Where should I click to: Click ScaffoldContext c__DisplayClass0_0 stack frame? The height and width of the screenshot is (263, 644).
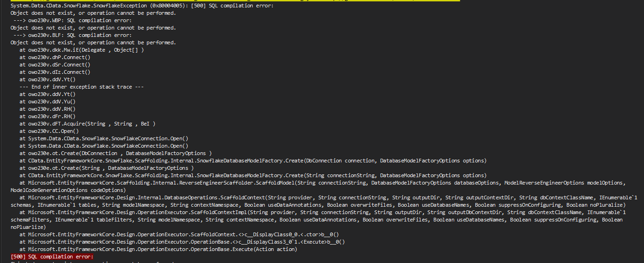coord(179,234)
